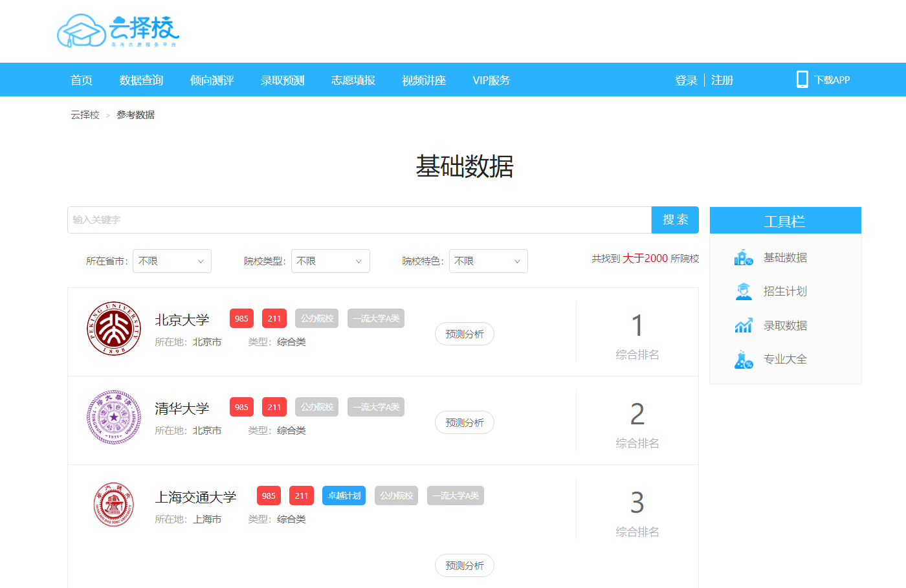Screen dimensions: 906x588
Task: Click the 云择校 breadcrumb link
Action: (85, 114)
